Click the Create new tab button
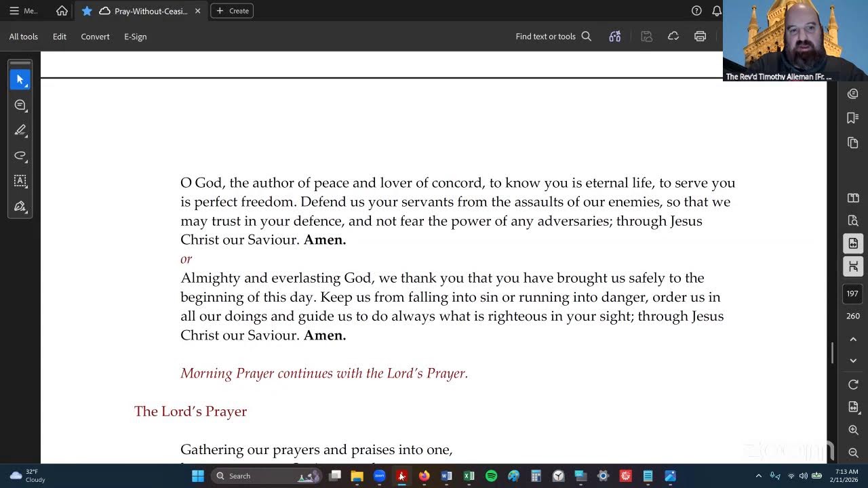The width and height of the screenshot is (868, 488). [232, 11]
